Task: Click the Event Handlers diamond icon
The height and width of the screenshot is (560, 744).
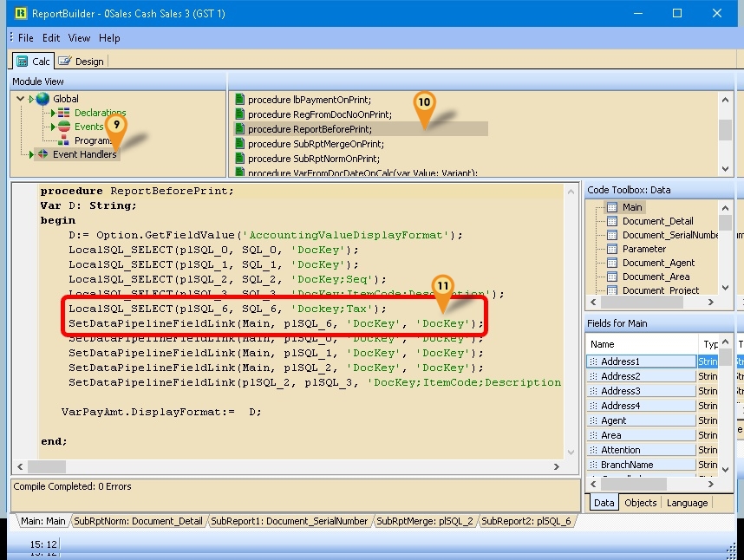Action: point(43,153)
